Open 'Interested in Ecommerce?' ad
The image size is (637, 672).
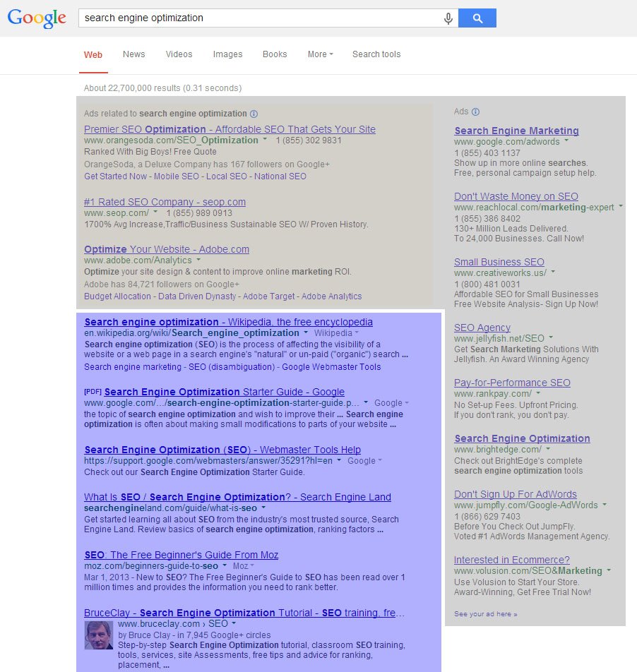(511, 560)
